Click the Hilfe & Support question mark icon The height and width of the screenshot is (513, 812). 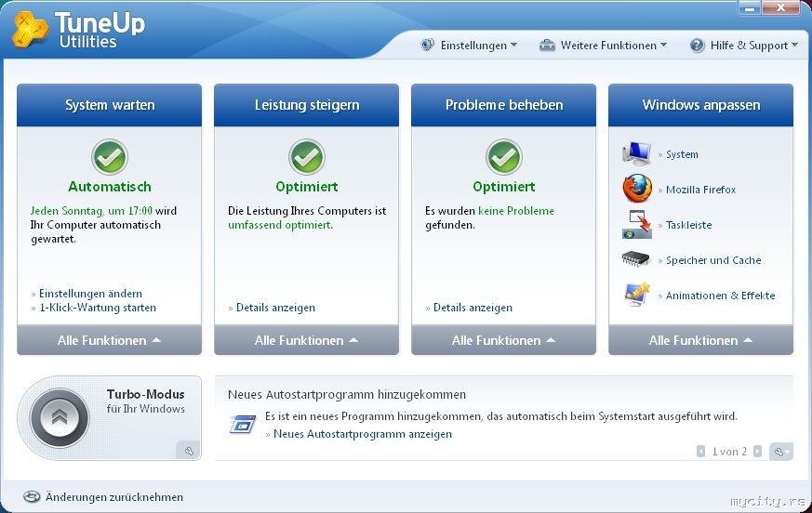pyautogui.click(x=697, y=45)
